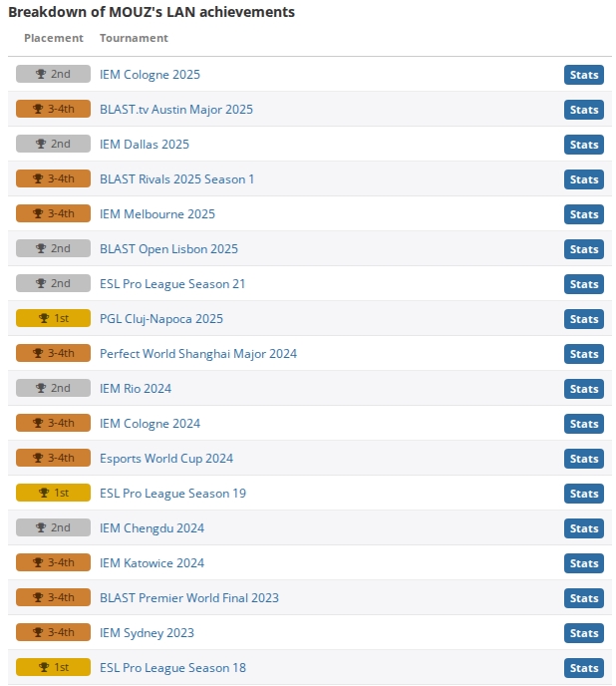Open the IEM Cologne 2024 link

[x=150, y=424]
